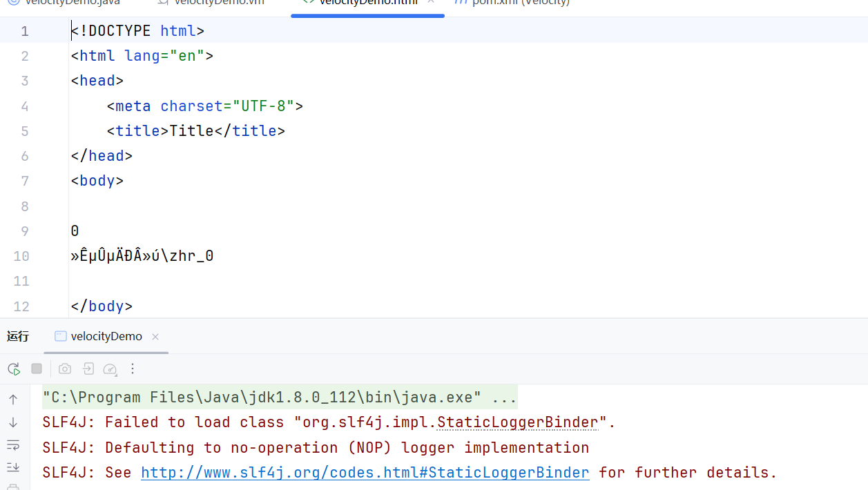Open the slf4j.org StaticLoggerBinder link
Viewport: 868px width, 490px height.
(x=365, y=473)
